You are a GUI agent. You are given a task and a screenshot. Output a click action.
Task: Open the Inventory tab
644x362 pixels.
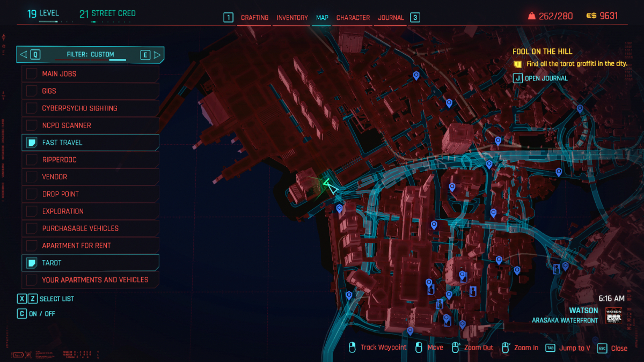(292, 18)
